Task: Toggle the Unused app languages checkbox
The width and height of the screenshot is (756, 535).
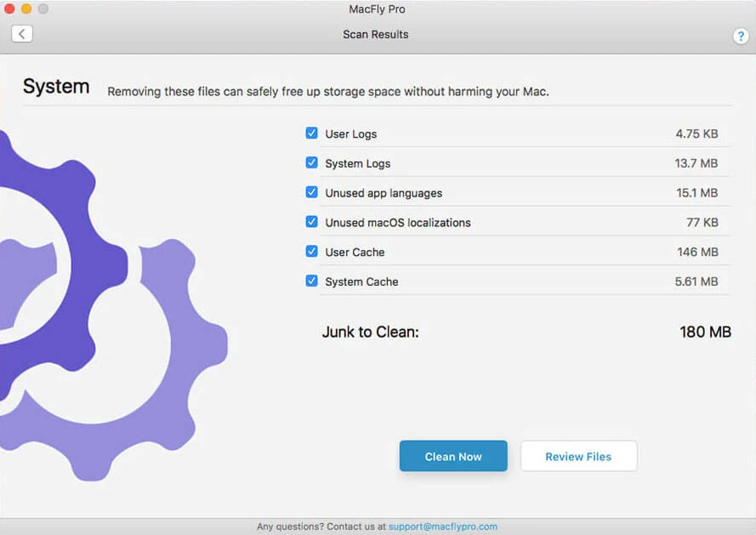Action: pos(311,192)
